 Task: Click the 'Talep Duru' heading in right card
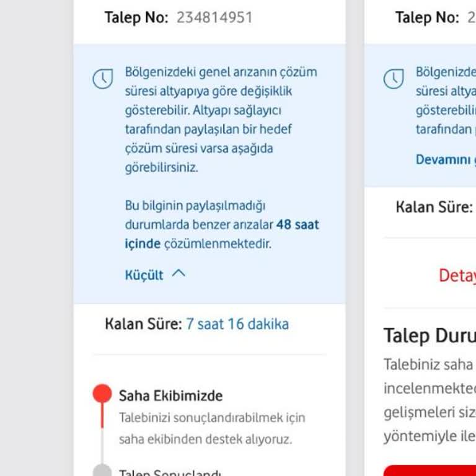(x=430, y=336)
